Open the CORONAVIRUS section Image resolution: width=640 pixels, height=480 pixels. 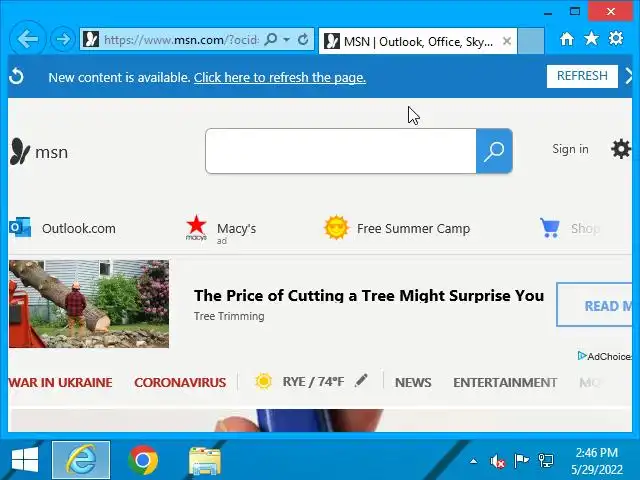[x=180, y=382]
